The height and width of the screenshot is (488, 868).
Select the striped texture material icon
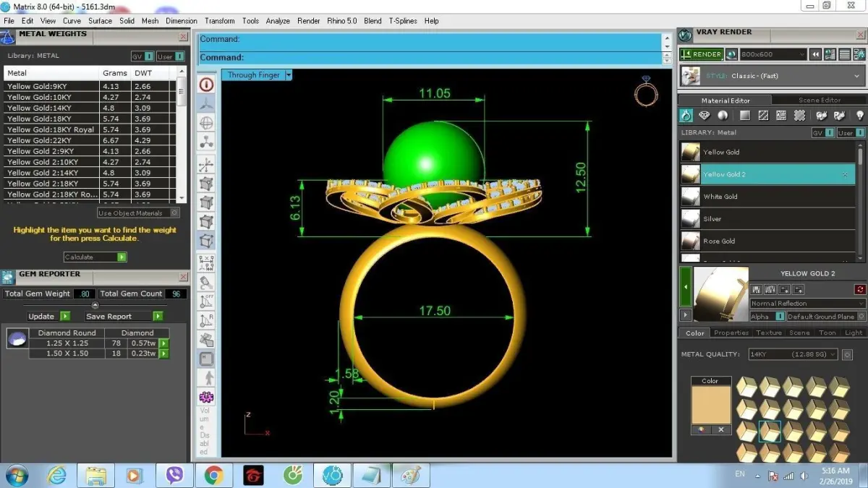[763, 116]
